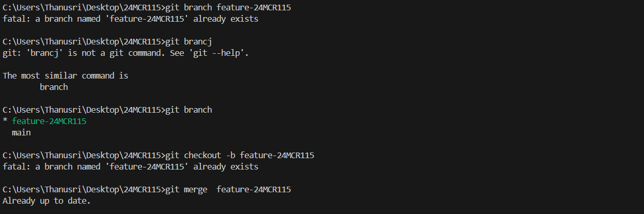Image resolution: width=644 pixels, height=214 pixels.
Task: Click feature-24MCR115 argument in the merge command
Action: 254,190
